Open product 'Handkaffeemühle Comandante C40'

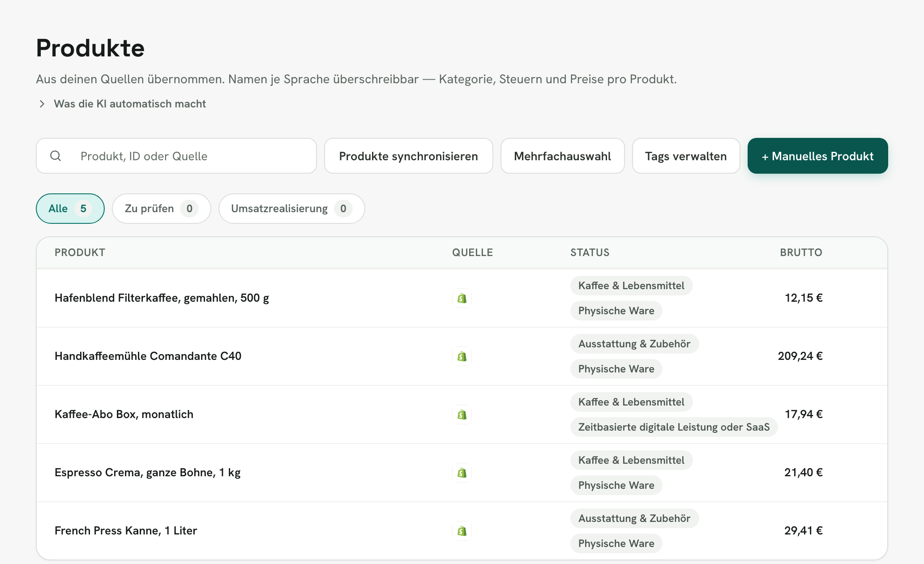[x=148, y=356]
